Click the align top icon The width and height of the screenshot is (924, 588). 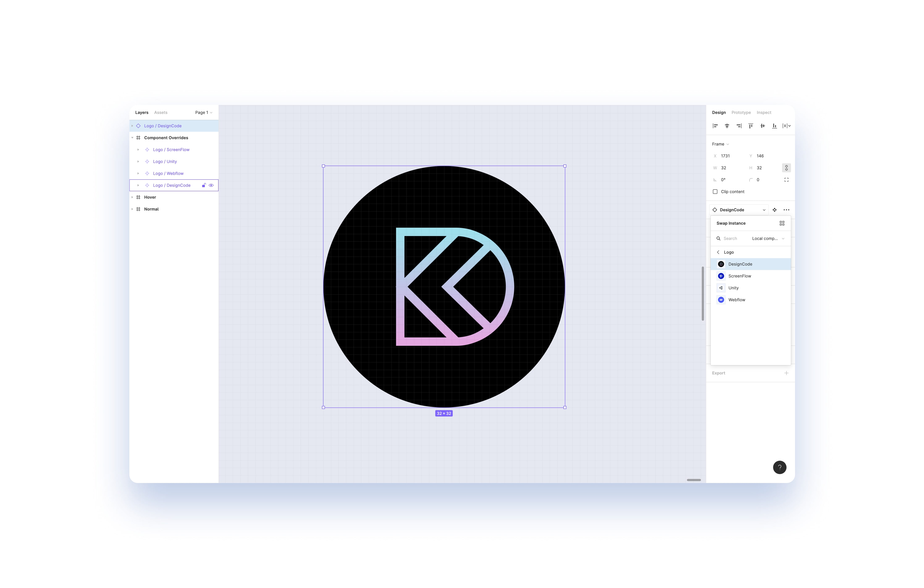coord(751,126)
